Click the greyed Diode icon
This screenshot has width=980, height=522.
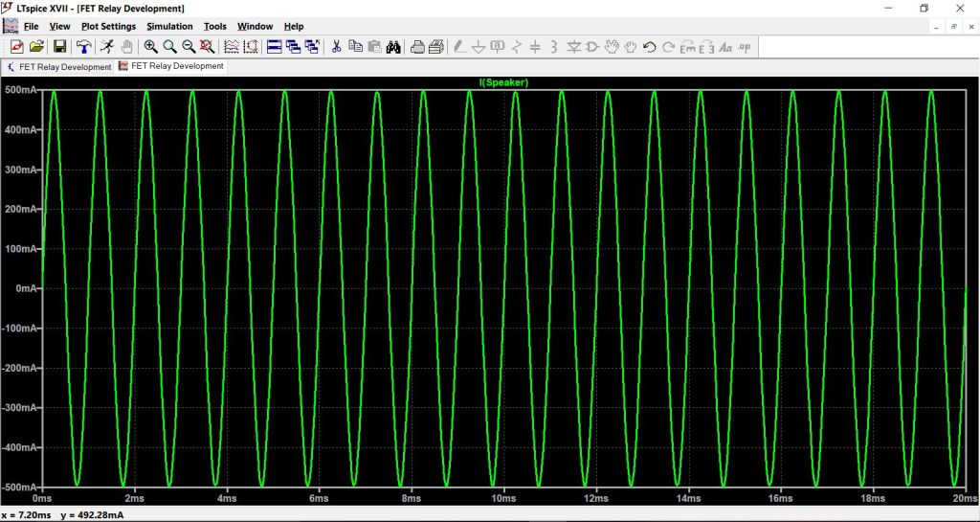click(x=573, y=47)
